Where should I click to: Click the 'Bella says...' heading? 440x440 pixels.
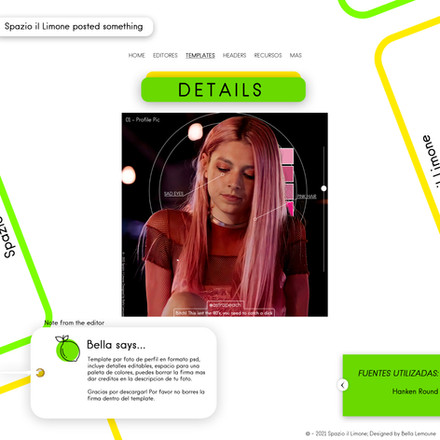[x=116, y=345]
